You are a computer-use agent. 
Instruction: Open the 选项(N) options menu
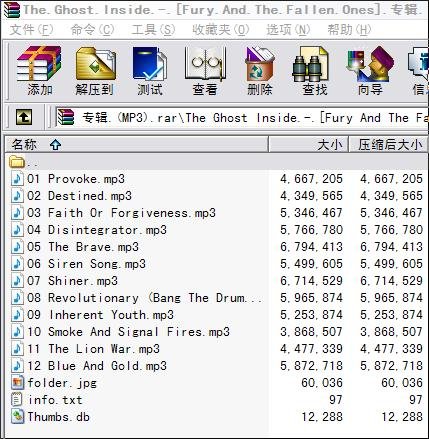(288, 30)
